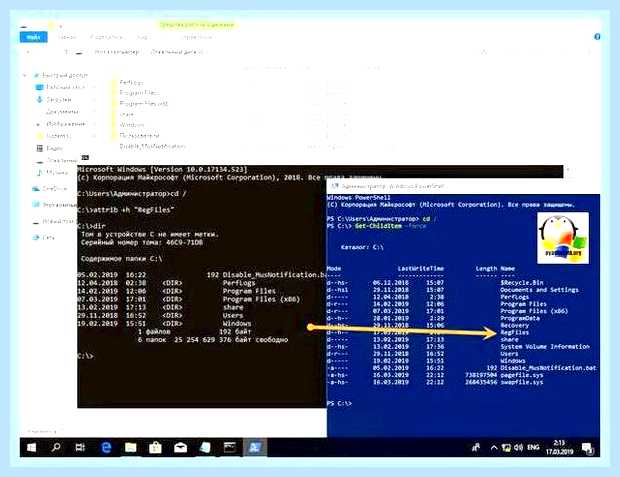Switch to the Поделиться ribbon tab
620x477 pixels.
[106, 37]
